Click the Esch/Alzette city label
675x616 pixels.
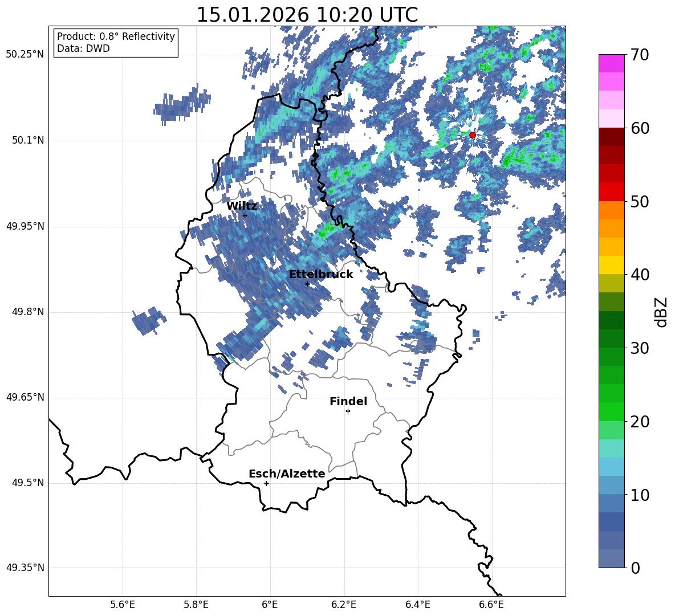[x=287, y=474]
